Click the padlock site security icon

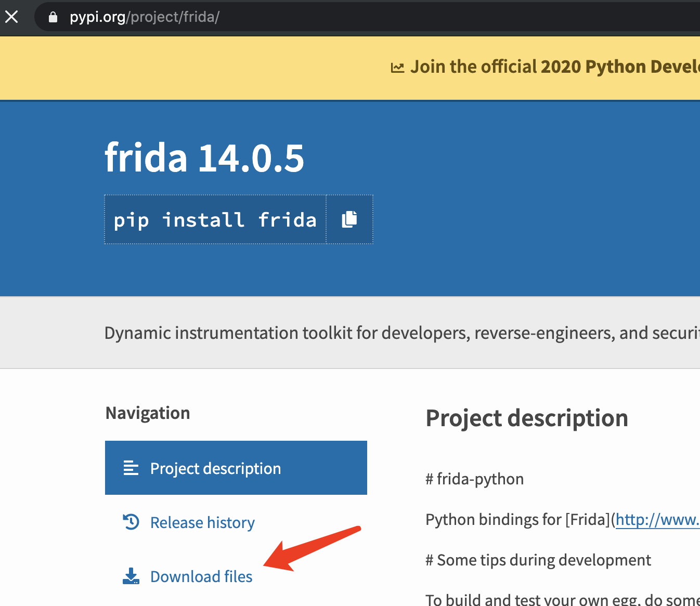(53, 17)
